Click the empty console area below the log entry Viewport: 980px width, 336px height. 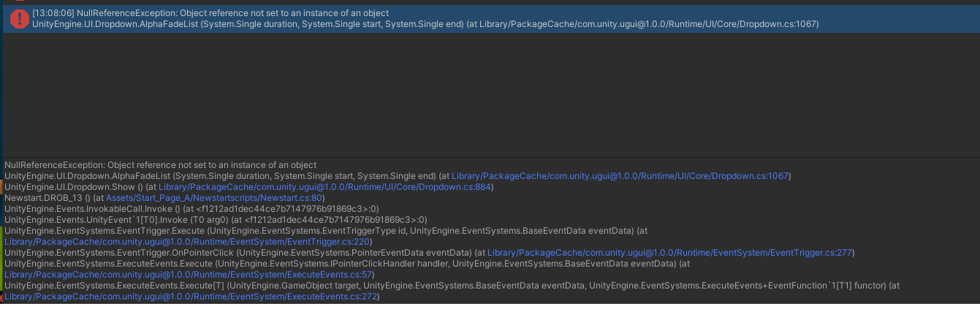[x=491, y=93]
